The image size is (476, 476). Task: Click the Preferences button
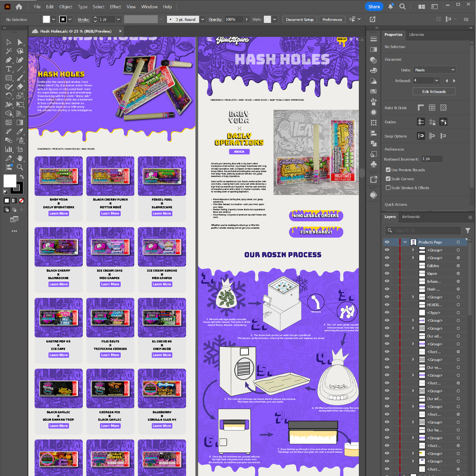tap(332, 19)
